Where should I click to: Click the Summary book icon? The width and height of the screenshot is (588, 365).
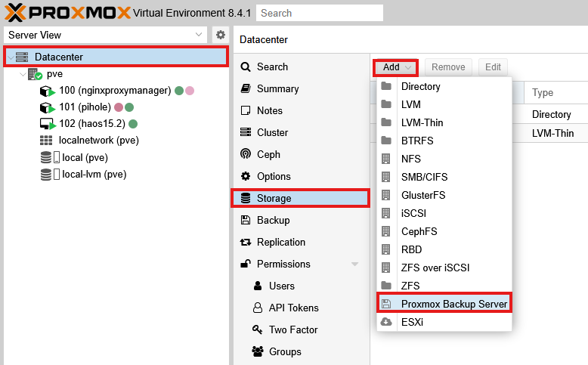pyautogui.click(x=246, y=88)
